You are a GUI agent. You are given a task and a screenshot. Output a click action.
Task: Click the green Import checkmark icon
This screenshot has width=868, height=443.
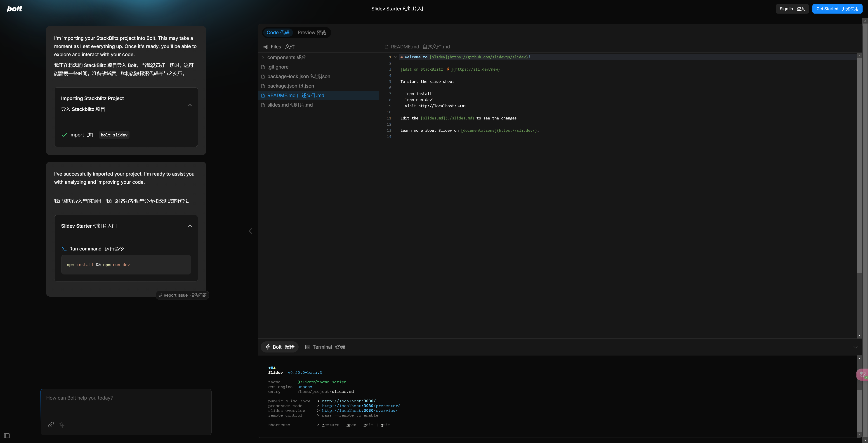click(x=64, y=135)
